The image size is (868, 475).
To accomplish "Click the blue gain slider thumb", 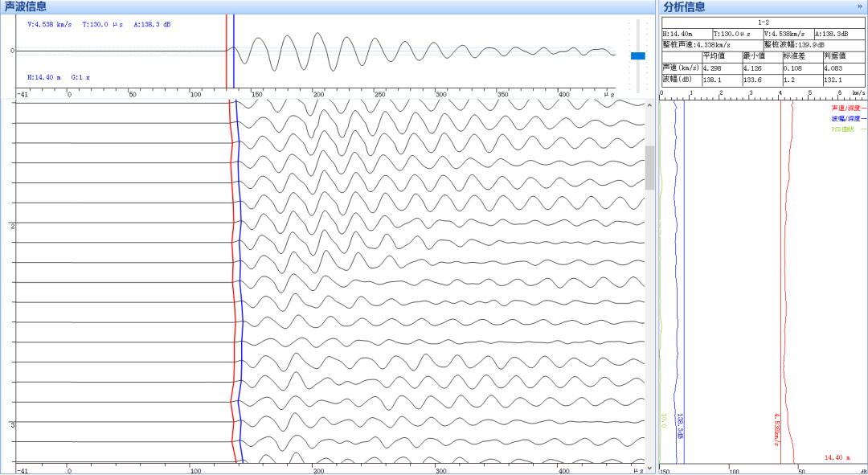I will click(638, 55).
